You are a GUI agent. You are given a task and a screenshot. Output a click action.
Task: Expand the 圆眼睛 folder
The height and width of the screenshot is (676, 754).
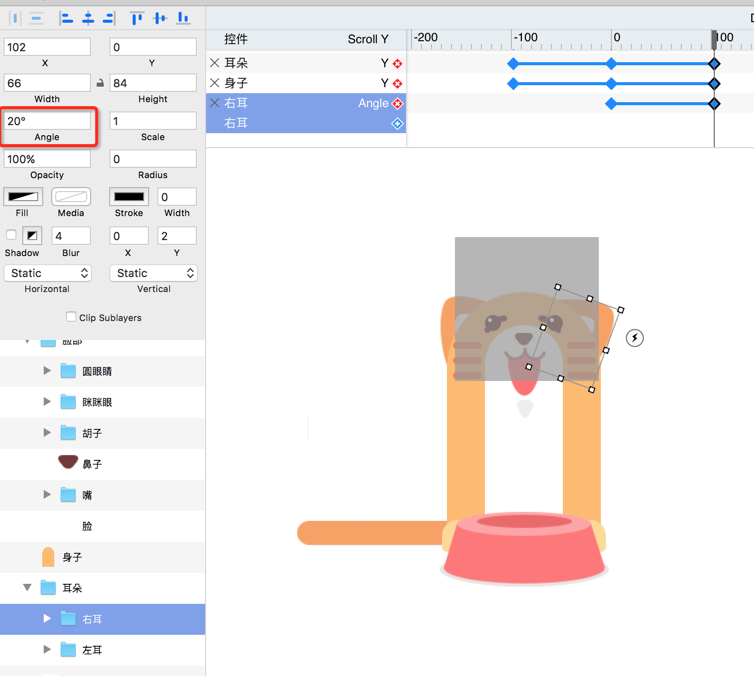47,371
